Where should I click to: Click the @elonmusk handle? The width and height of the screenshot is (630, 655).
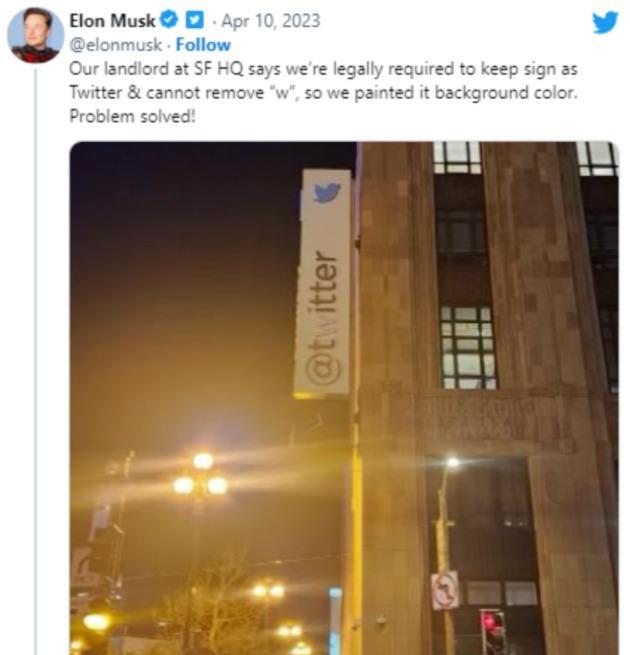click(x=115, y=45)
